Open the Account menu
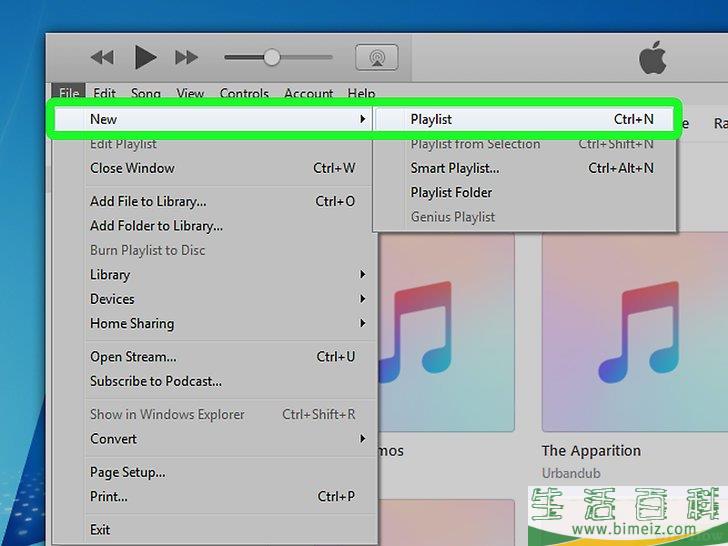The width and height of the screenshot is (728, 546). [x=309, y=93]
